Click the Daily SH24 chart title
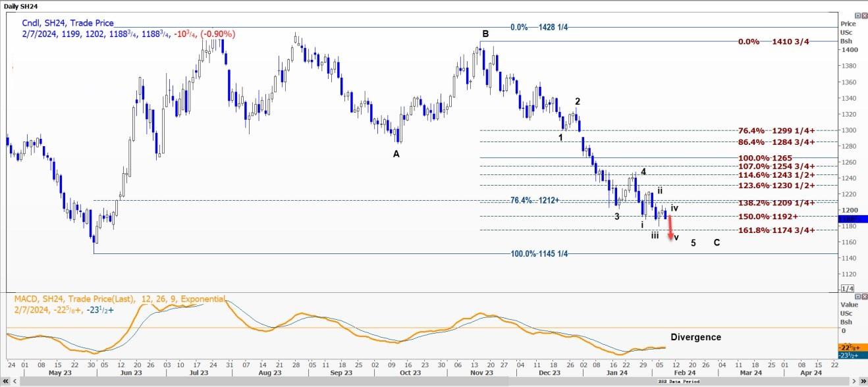This screenshot has height=387, width=868. [22, 5]
